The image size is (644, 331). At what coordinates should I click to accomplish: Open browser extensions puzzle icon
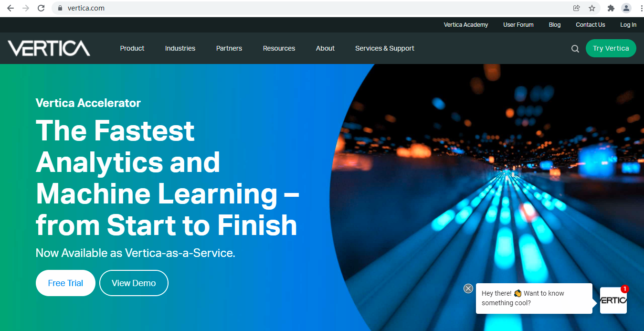pos(611,8)
